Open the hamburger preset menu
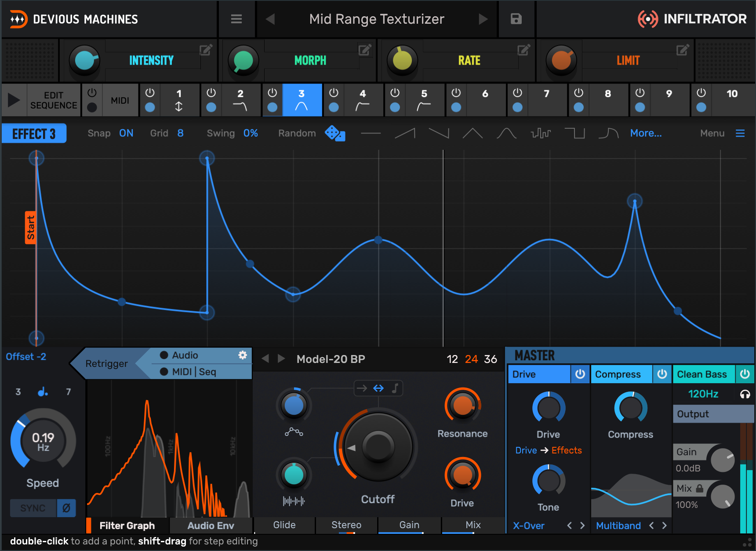The height and width of the screenshot is (551, 756). pos(236,19)
